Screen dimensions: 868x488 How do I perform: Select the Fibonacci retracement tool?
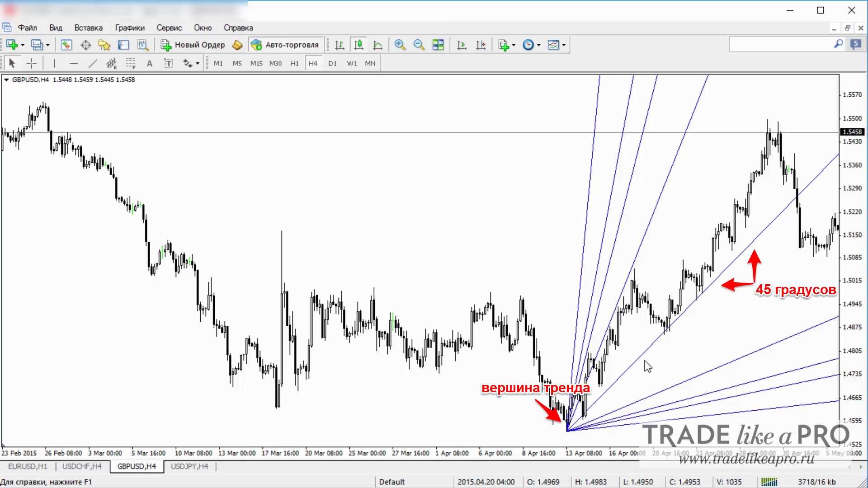(x=131, y=63)
